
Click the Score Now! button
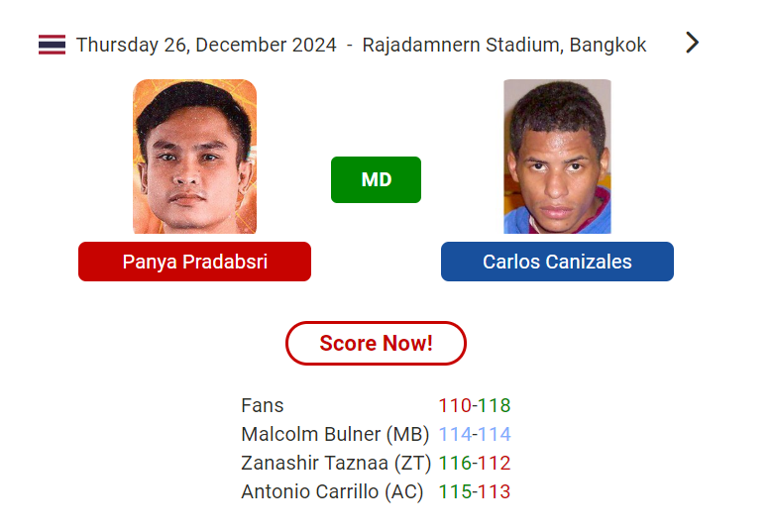coord(377,344)
